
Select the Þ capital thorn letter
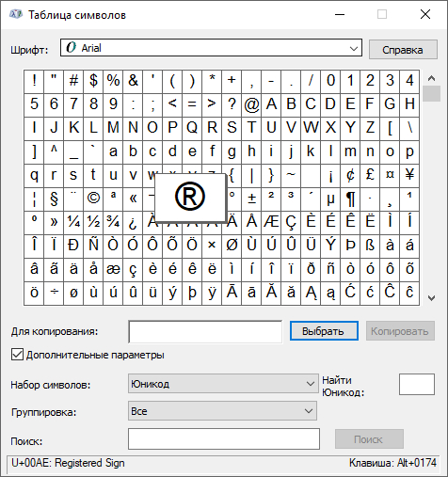[350, 246]
